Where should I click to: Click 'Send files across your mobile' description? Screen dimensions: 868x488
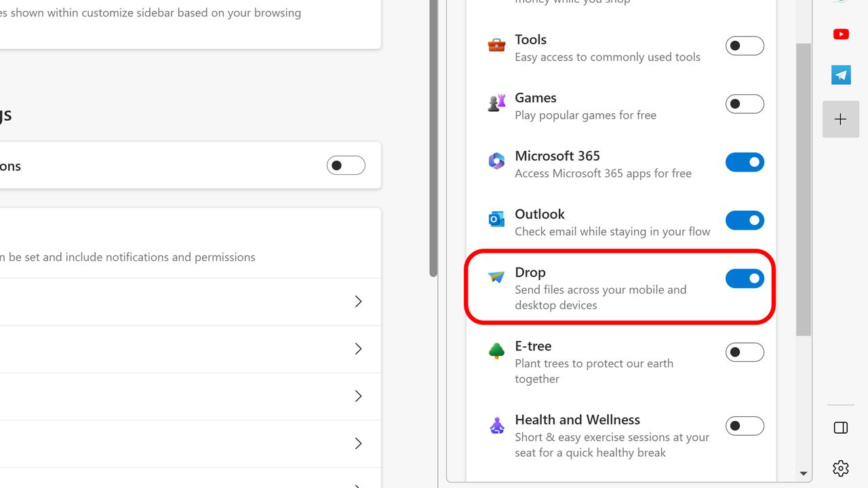pos(601,297)
